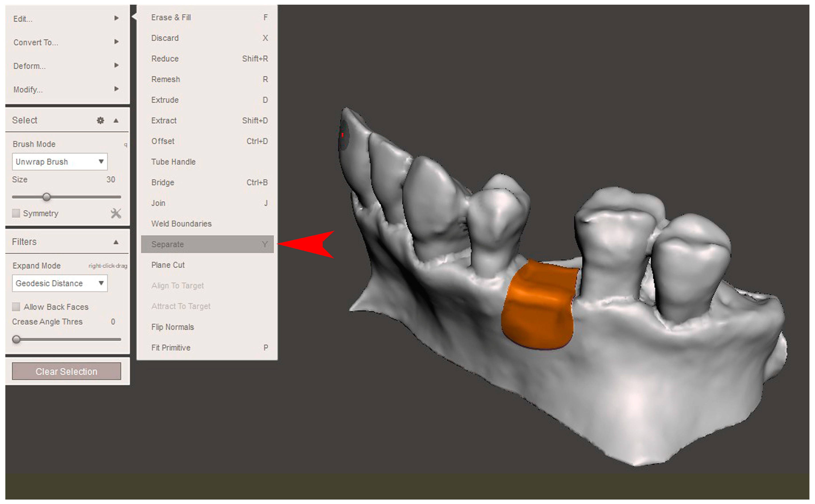Click the Symmetry wrench settings icon

point(116,213)
